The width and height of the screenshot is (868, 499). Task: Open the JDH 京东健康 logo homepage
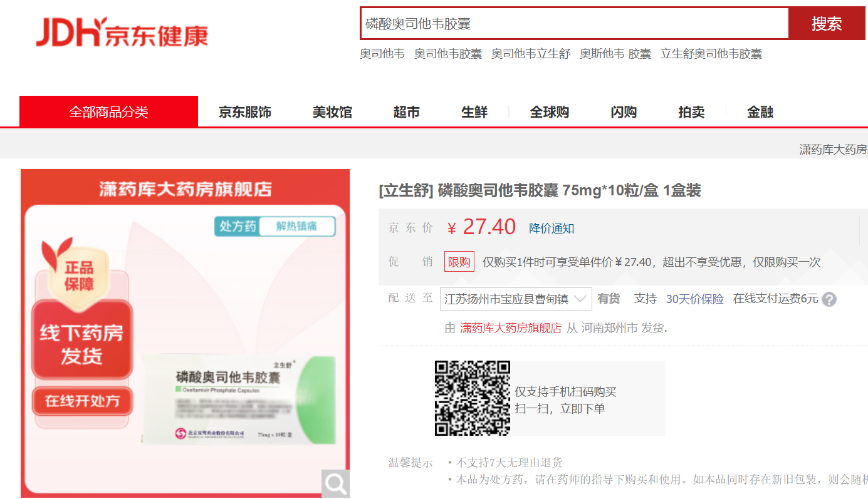pyautogui.click(x=122, y=33)
